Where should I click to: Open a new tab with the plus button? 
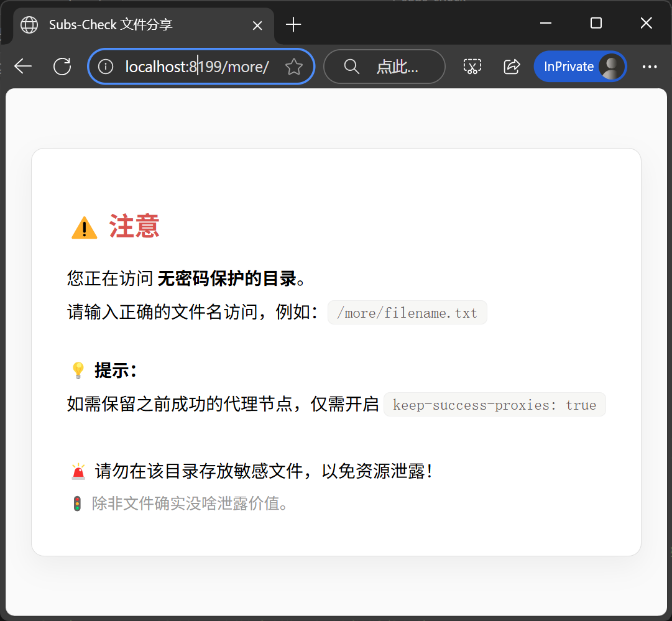click(x=293, y=24)
